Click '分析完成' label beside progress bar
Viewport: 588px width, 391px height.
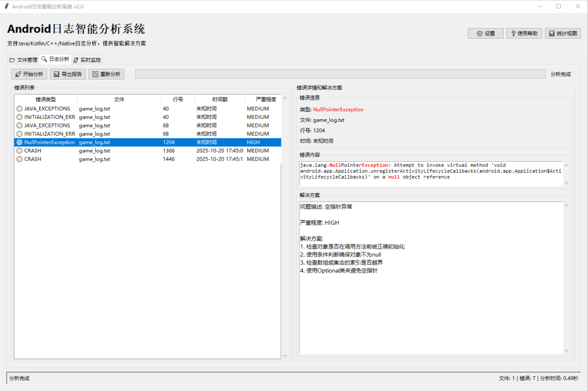561,74
